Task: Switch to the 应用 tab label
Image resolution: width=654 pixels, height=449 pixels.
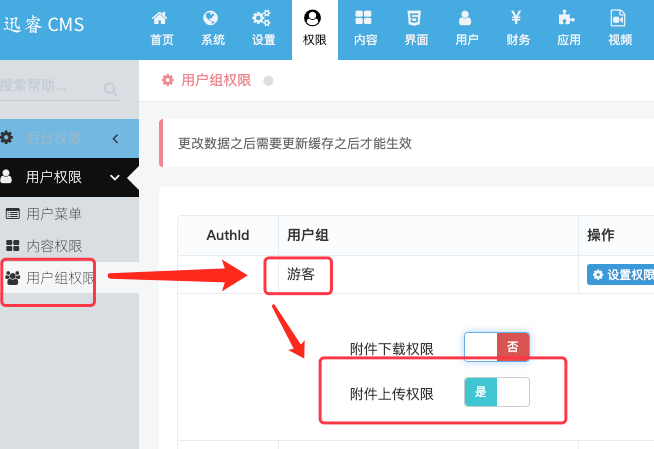Action: tap(569, 40)
